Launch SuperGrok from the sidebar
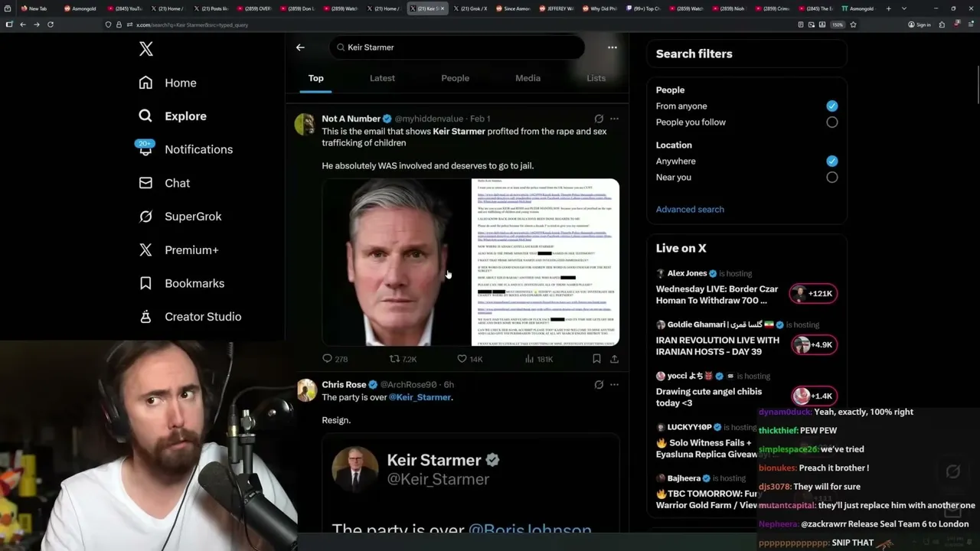 (180, 217)
